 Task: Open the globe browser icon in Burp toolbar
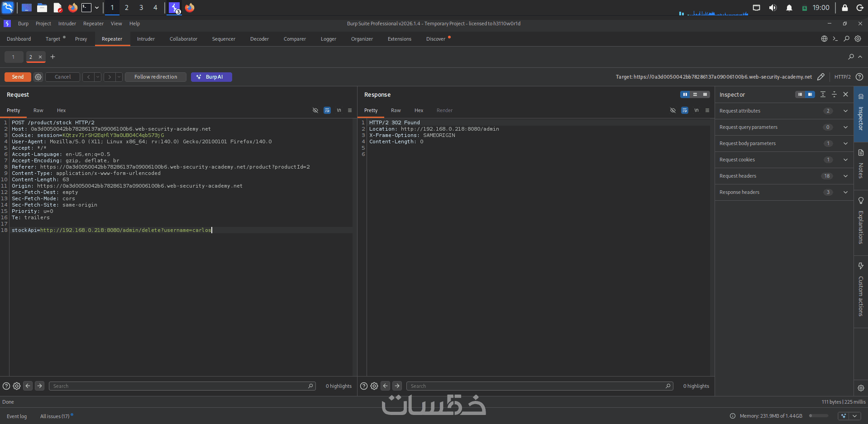click(x=824, y=39)
